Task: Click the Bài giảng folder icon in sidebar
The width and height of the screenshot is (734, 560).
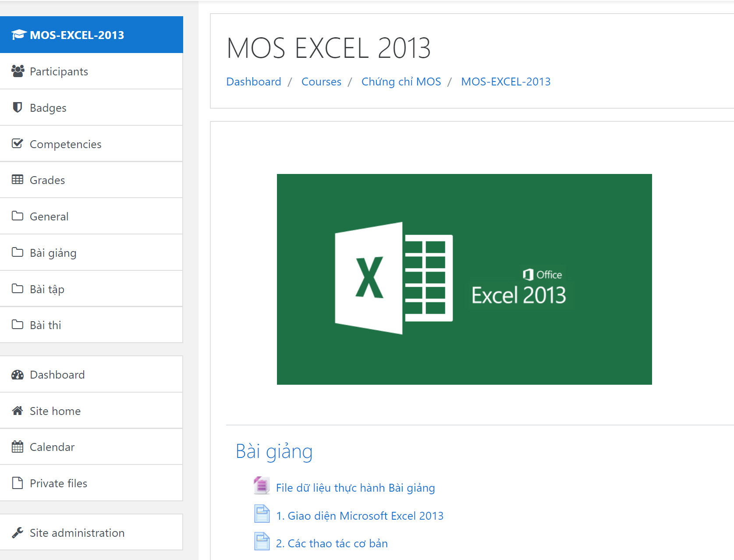Action: (x=18, y=252)
